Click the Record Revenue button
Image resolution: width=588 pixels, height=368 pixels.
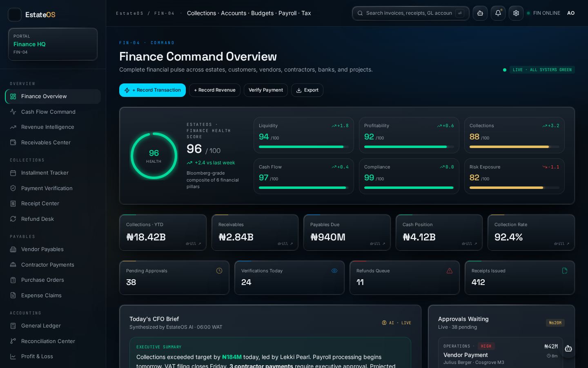pyautogui.click(x=215, y=90)
